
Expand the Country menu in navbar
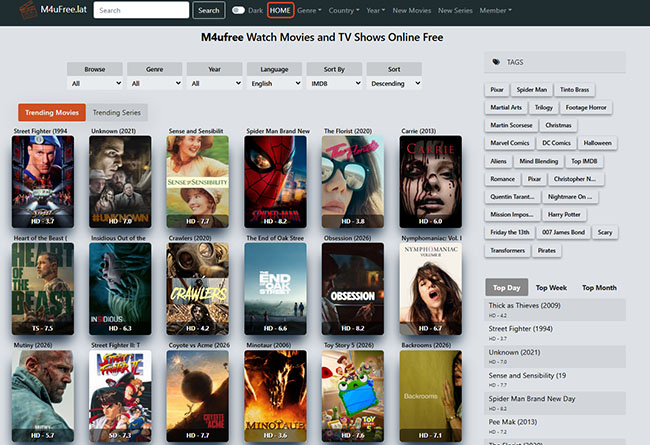[x=344, y=10]
